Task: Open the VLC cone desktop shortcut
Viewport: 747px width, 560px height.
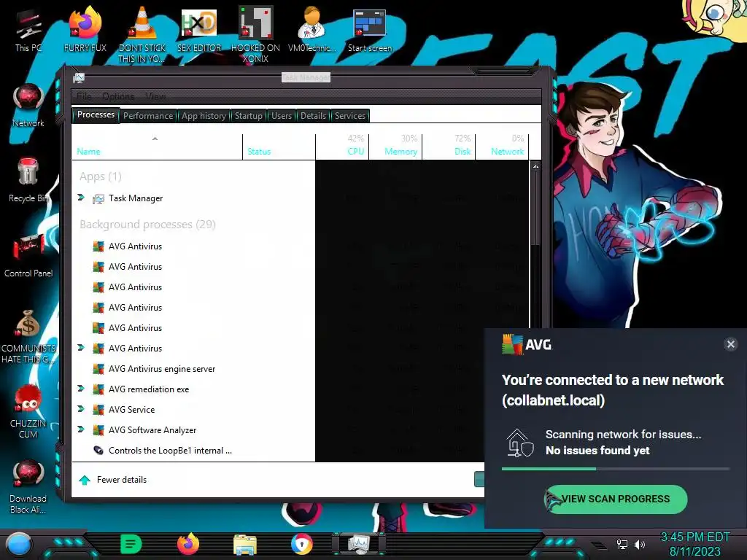Action: point(142,34)
